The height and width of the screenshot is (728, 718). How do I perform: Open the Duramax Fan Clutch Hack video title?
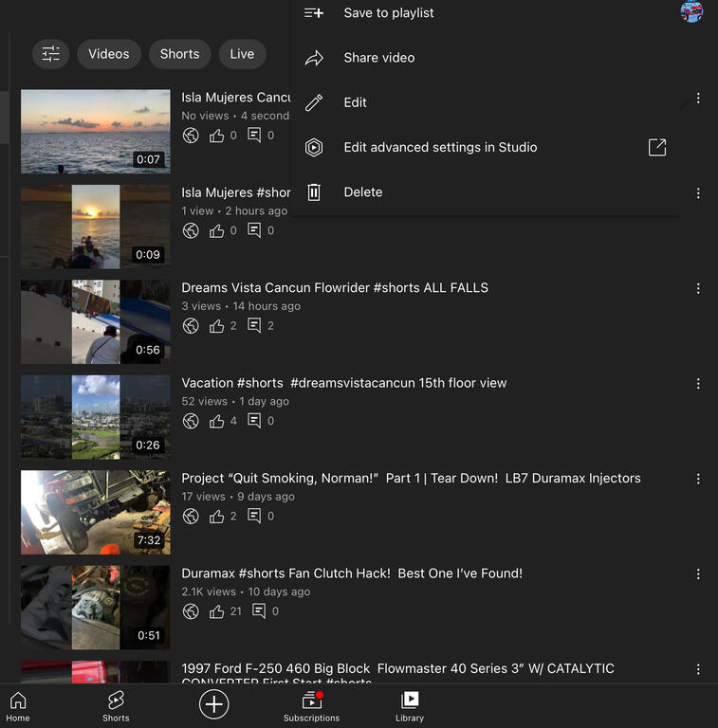pos(352,573)
